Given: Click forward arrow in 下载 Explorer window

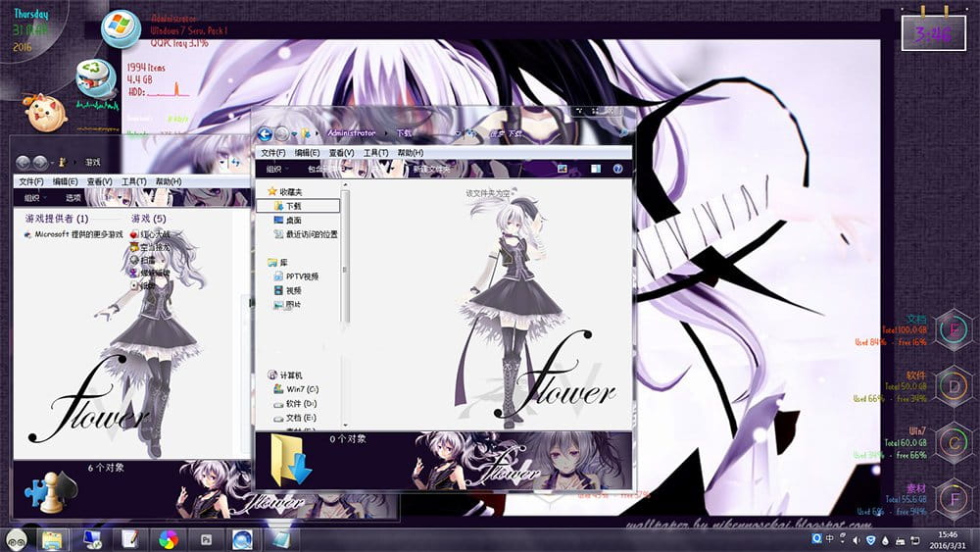Looking at the screenshot, I should click(282, 133).
